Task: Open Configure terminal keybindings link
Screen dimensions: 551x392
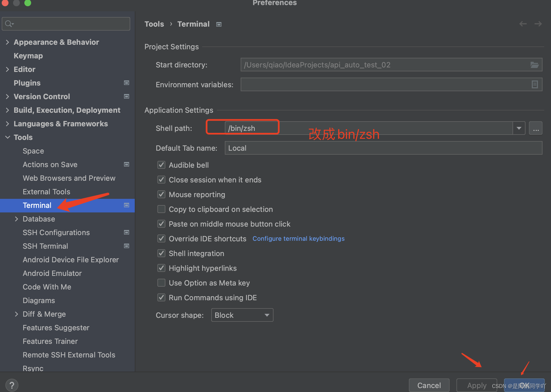Action: click(x=298, y=238)
